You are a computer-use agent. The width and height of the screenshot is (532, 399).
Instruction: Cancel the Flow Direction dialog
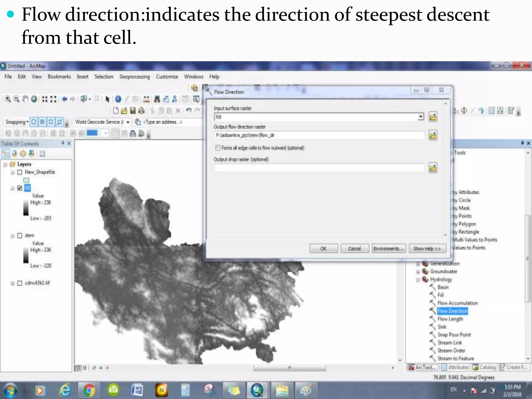[x=355, y=249]
